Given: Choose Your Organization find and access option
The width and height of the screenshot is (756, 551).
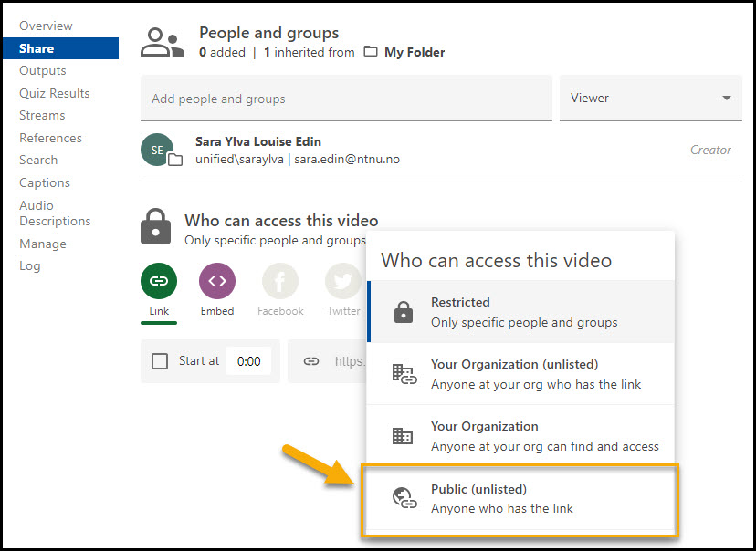Looking at the screenshot, I should tap(520, 436).
